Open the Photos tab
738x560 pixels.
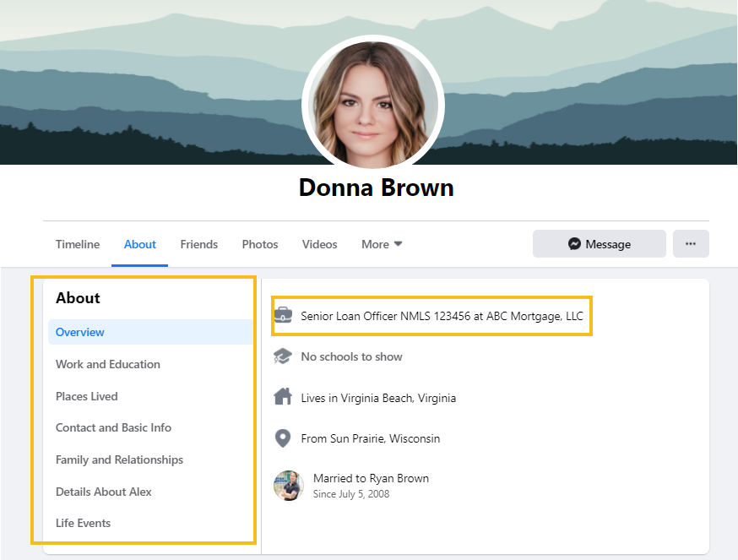pyautogui.click(x=259, y=244)
